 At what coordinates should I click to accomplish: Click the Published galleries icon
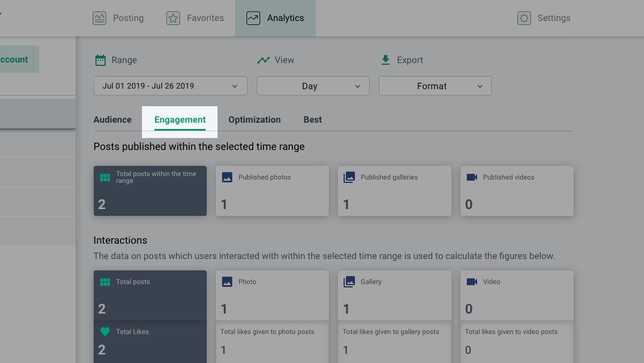349,177
